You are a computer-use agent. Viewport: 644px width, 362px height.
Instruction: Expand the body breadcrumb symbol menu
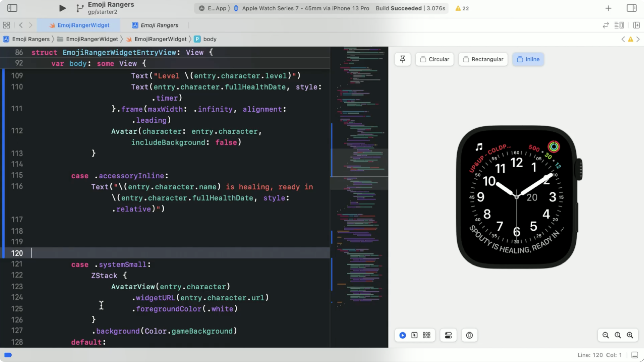pyautogui.click(x=209, y=39)
